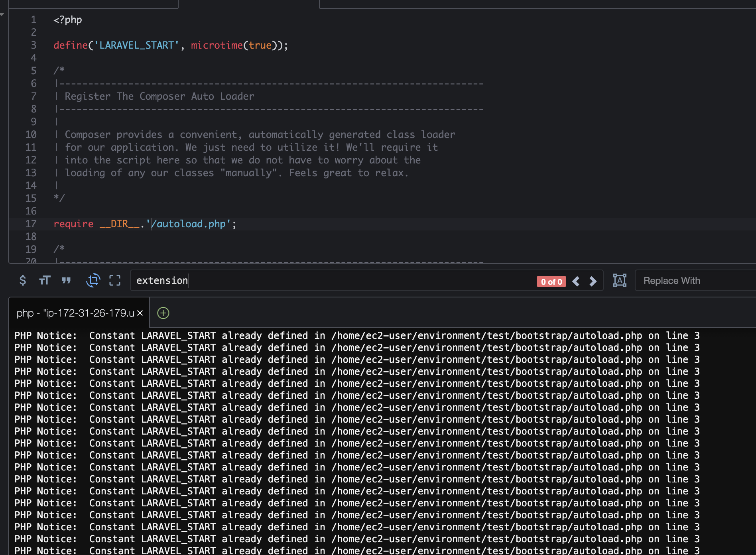Viewport: 756px width, 555px height.
Task: Click the preserve case icon
Action: click(620, 281)
